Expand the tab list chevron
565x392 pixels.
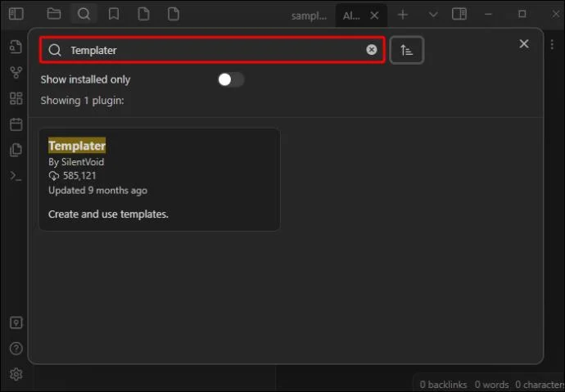point(433,15)
